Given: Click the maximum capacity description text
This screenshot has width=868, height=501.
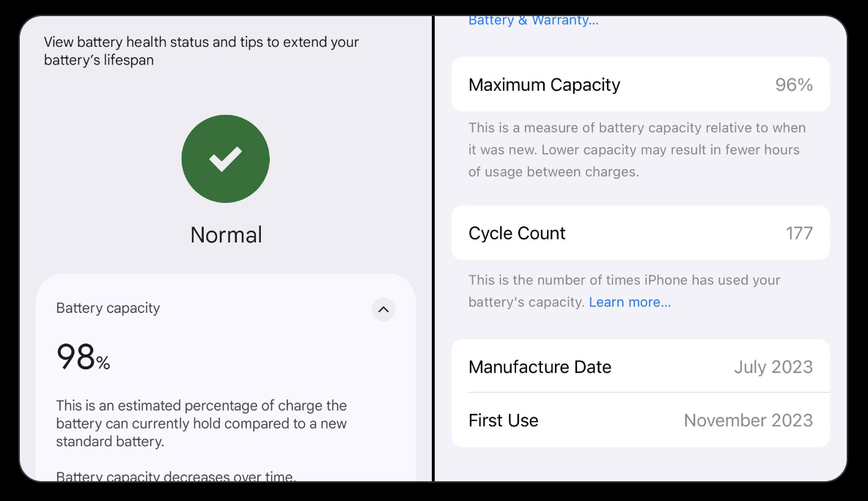Looking at the screenshot, I should pyautogui.click(x=637, y=150).
